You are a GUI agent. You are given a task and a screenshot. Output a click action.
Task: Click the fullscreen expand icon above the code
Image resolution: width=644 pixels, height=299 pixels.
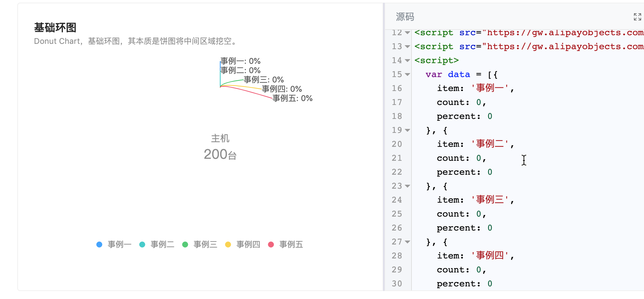pyautogui.click(x=637, y=17)
